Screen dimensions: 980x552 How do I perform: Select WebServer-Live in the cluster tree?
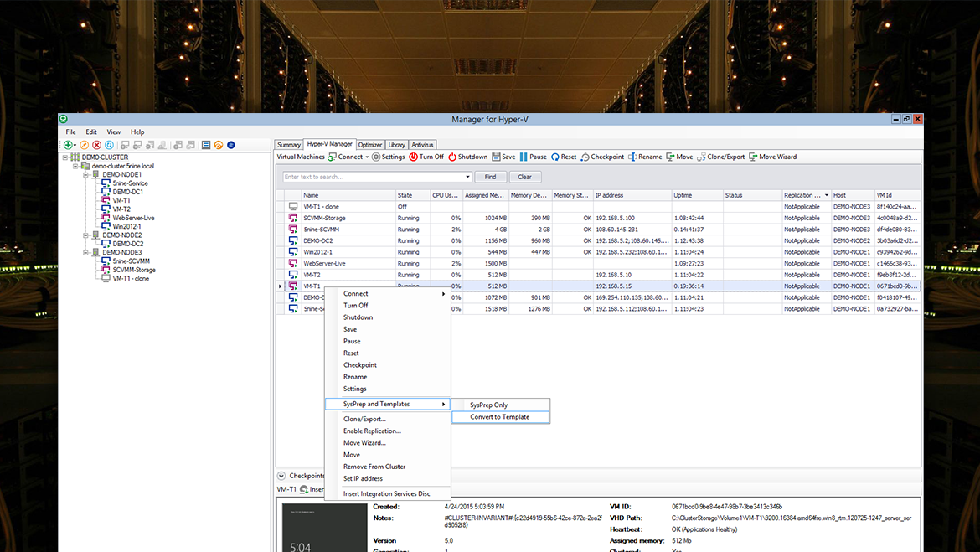click(133, 218)
